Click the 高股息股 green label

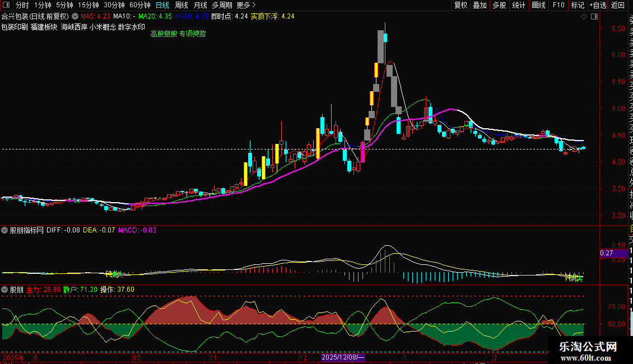[x=164, y=34]
